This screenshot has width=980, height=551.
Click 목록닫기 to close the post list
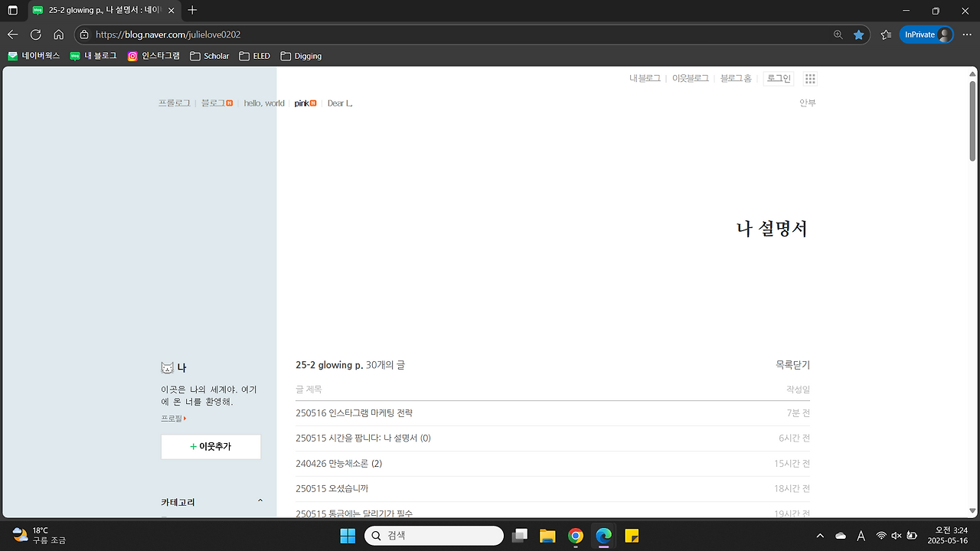[793, 365]
